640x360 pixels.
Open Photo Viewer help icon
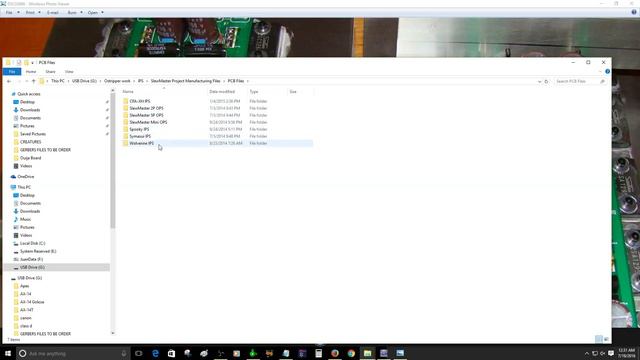point(634,12)
